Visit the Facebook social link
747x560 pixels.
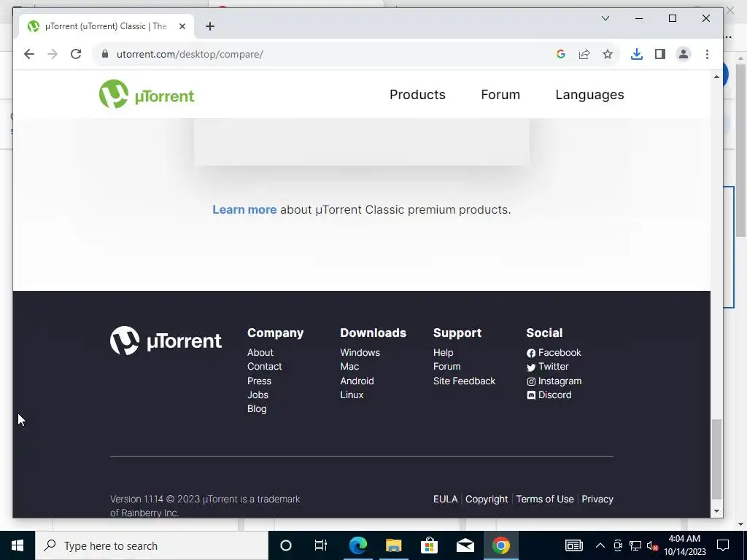[554, 352]
